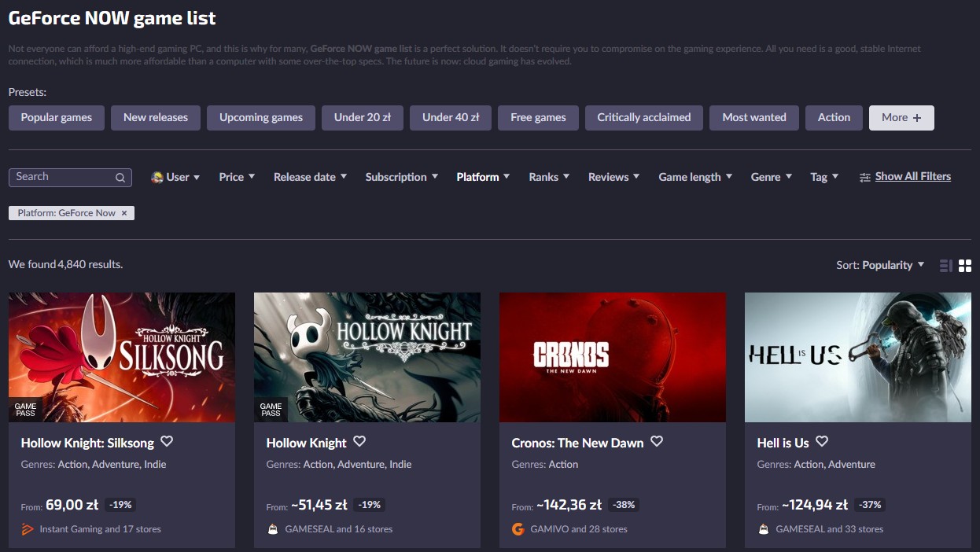The image size is (980, 552).
Task: Click the 69,00 zł price on Silksong
Action: pyautogui.click(x=72, y=505)
